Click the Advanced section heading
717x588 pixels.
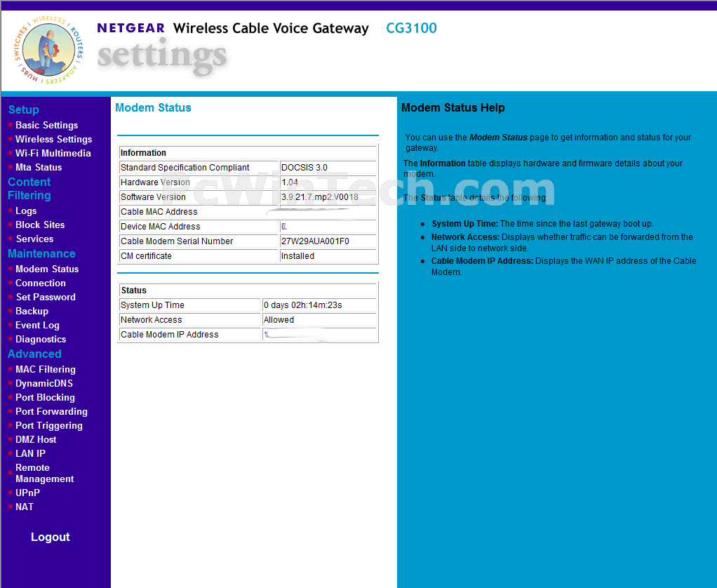[34, 354]
